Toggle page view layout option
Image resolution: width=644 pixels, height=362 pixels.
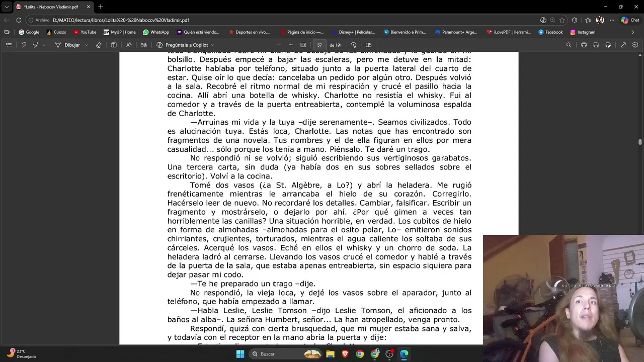coord(368,45)
